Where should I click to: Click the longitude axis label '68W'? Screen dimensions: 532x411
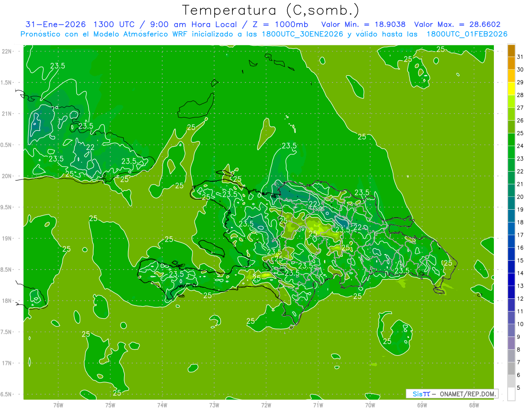pos(474,405)
